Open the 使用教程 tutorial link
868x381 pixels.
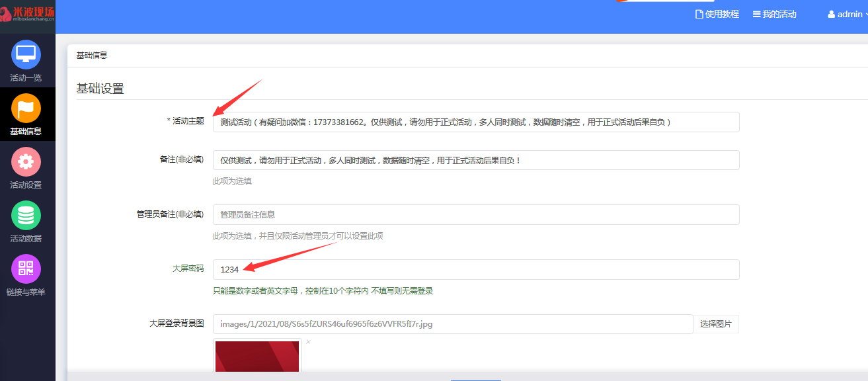coord(717,15)
